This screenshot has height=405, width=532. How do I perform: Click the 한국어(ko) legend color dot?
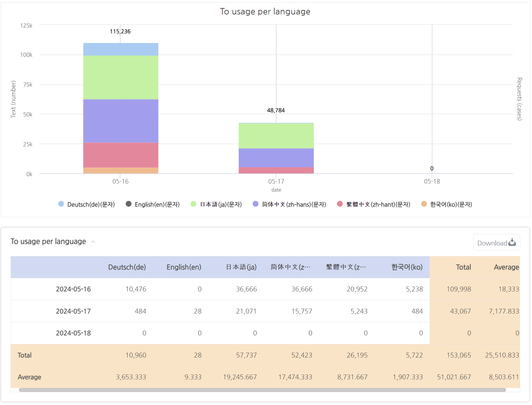point(424,204)
